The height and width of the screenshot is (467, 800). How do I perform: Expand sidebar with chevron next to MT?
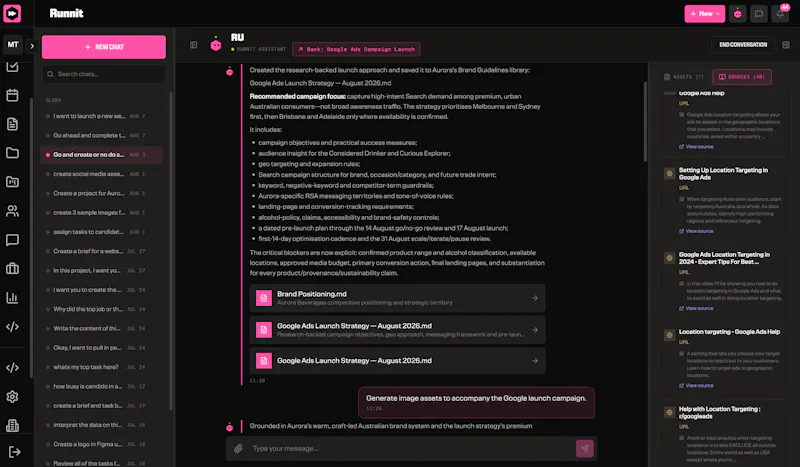(32, 46)
